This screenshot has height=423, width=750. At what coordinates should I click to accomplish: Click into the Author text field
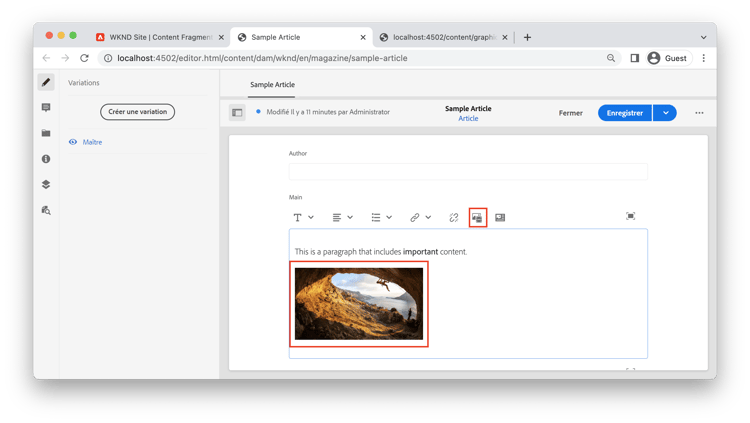pos(468,171)
